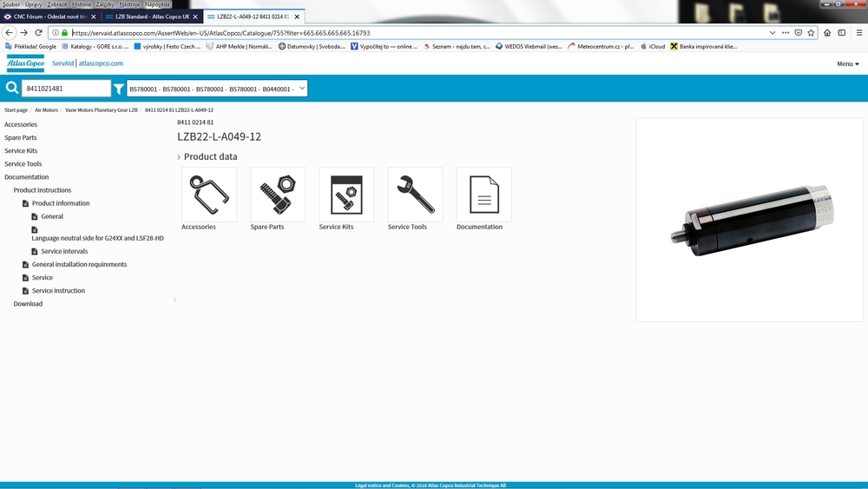Open the Accessories tile icon
The width and height of the screenshot is (868, 489).
click(x=208, y=195)
